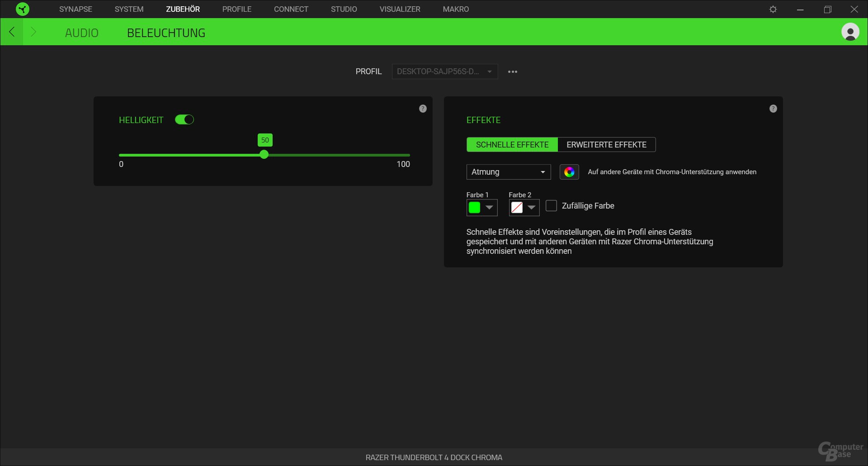Open the Makro tab
The image size is (868, 466).
pyautogui.click(x=456, y=9)
